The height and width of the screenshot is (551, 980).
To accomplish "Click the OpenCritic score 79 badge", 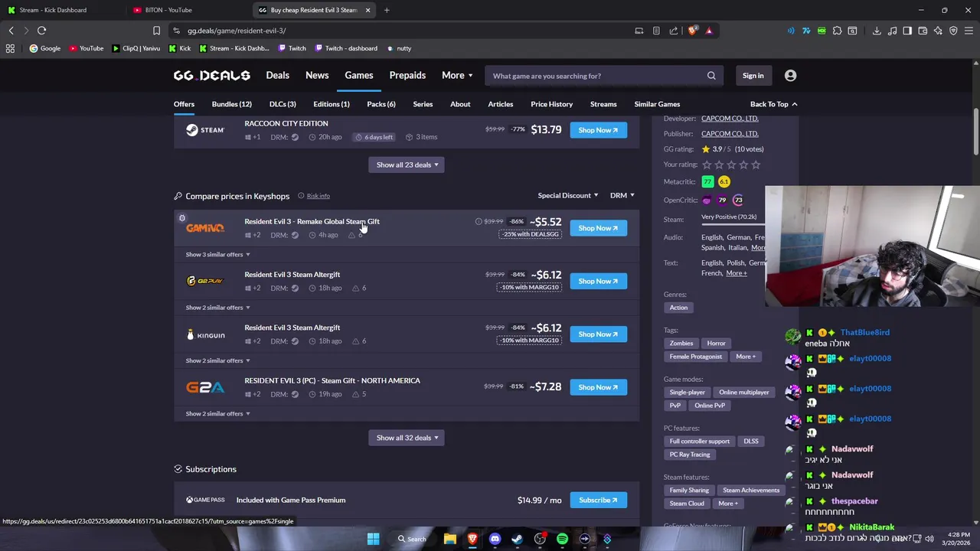I will click(722, 201).
